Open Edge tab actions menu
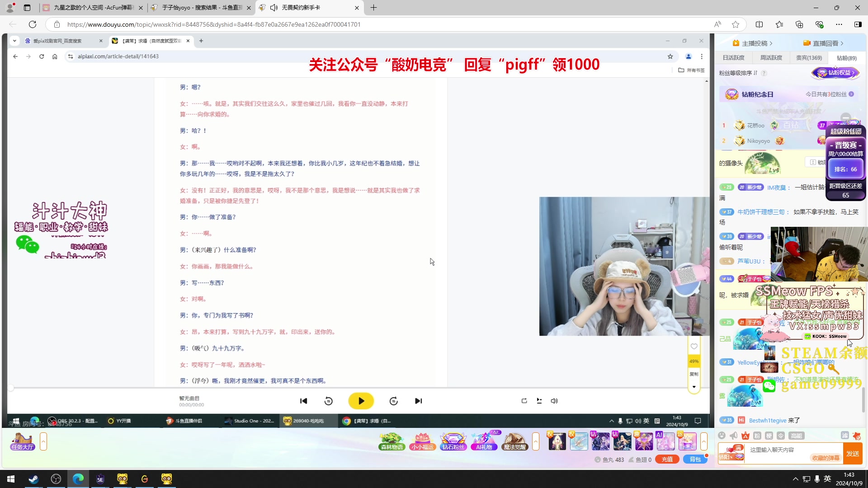The image size is (868, 488). (27, 8)
